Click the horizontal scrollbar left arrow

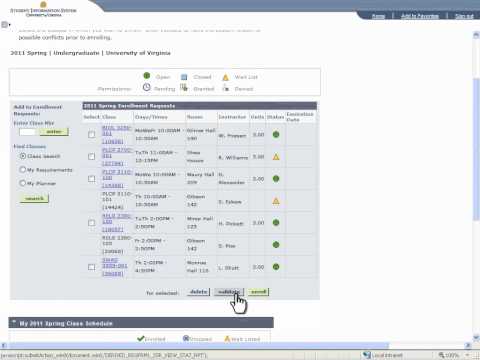(x=4, y=346)
